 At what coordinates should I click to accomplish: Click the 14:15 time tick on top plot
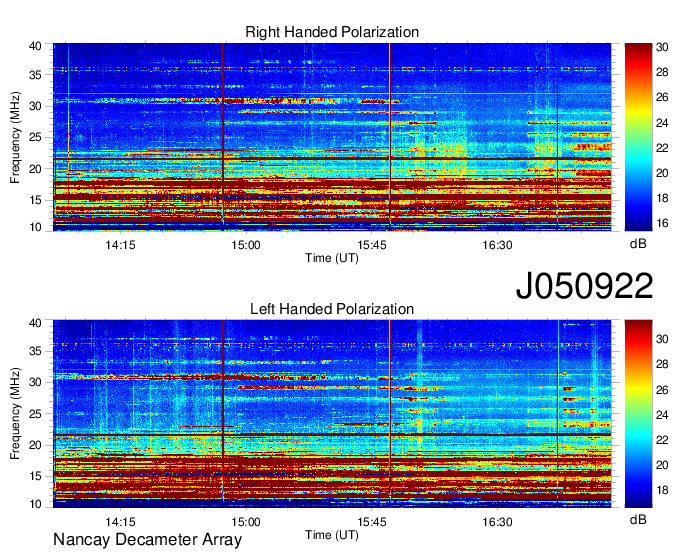point(120,245)
